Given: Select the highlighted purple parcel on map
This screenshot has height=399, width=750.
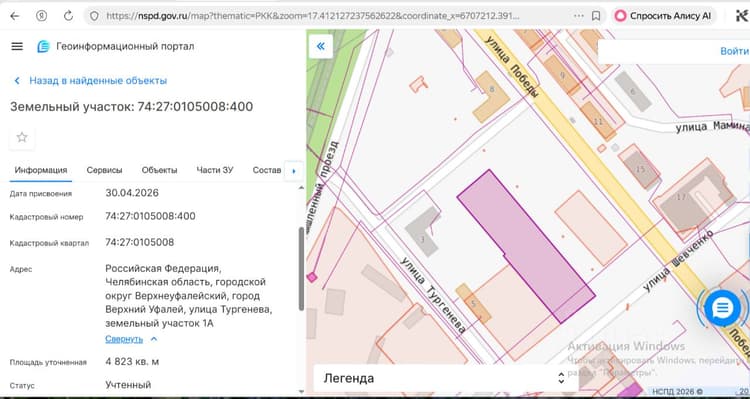Looking at the screenshot, I should 526,245.
